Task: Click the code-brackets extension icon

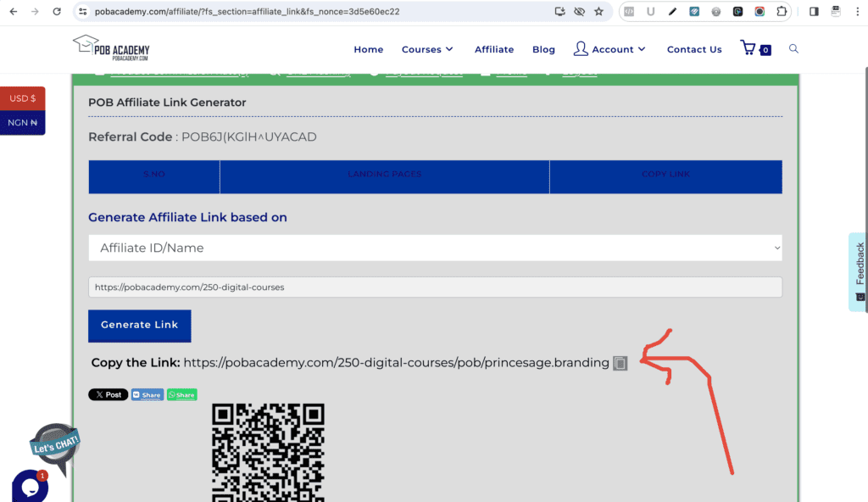Action: (629, 11)
